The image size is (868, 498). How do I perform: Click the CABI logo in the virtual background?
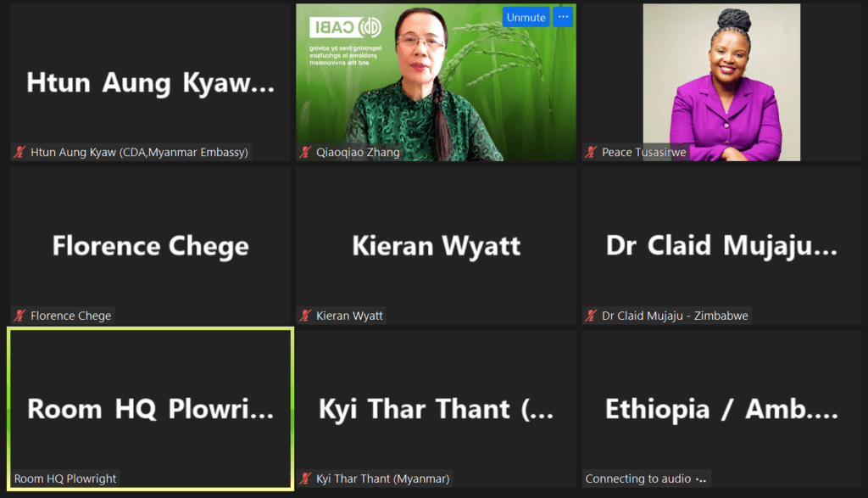point(346,27)
